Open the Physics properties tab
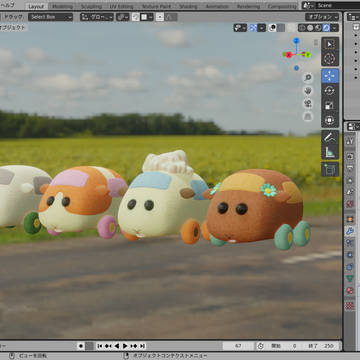Screen dimensions: 360x360 click(x=350, y=255)
